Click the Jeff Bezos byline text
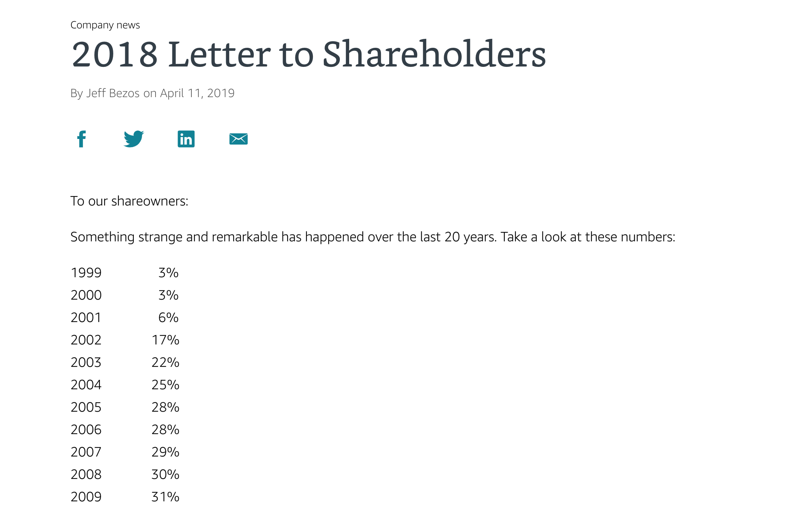This screenshot has height=508, width=812. 113,93
